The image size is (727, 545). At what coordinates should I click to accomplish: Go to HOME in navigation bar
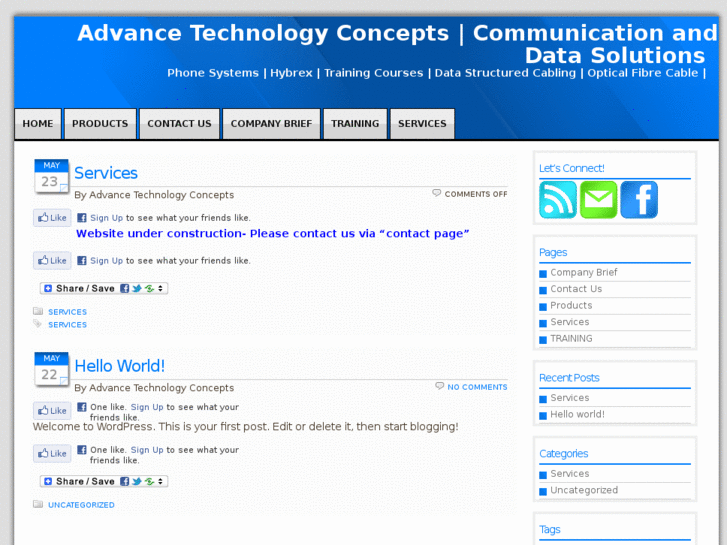(38, 124)
